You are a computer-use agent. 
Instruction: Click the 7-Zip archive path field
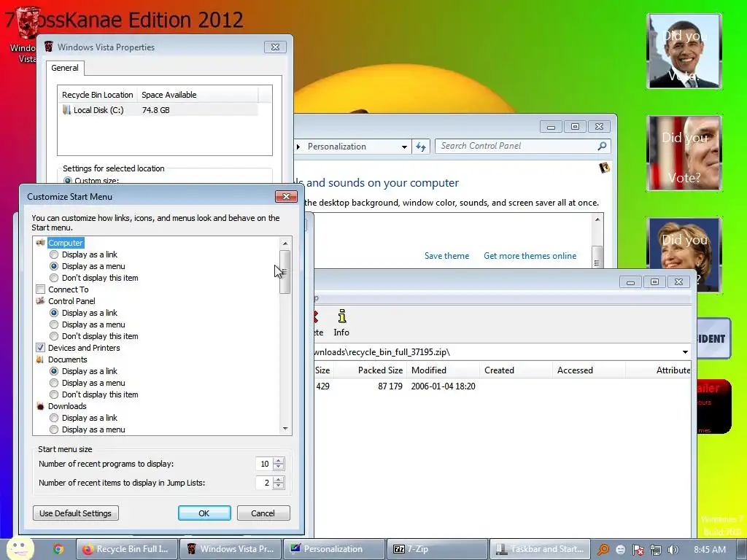(x=496, y=352)
